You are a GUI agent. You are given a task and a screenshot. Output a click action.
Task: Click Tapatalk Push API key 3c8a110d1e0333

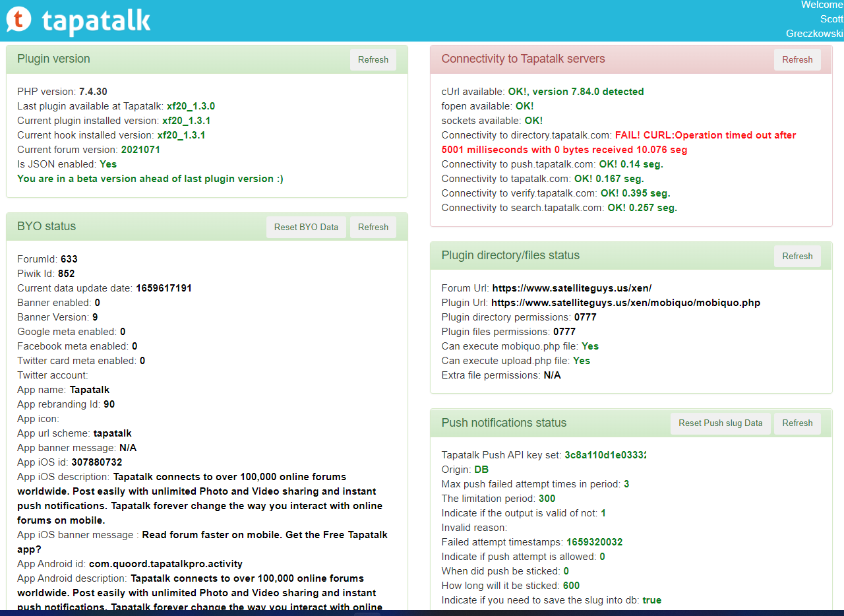[605, 455]
